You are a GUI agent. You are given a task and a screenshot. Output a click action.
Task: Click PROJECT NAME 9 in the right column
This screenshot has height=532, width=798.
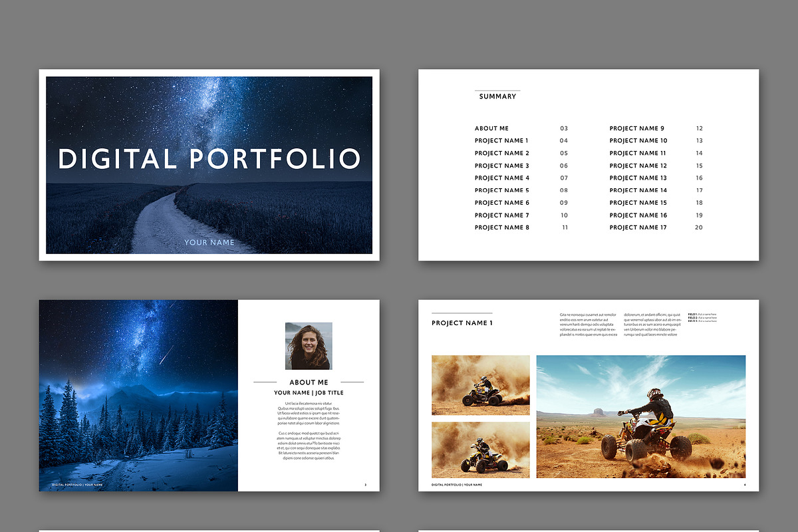click(638, 128)
